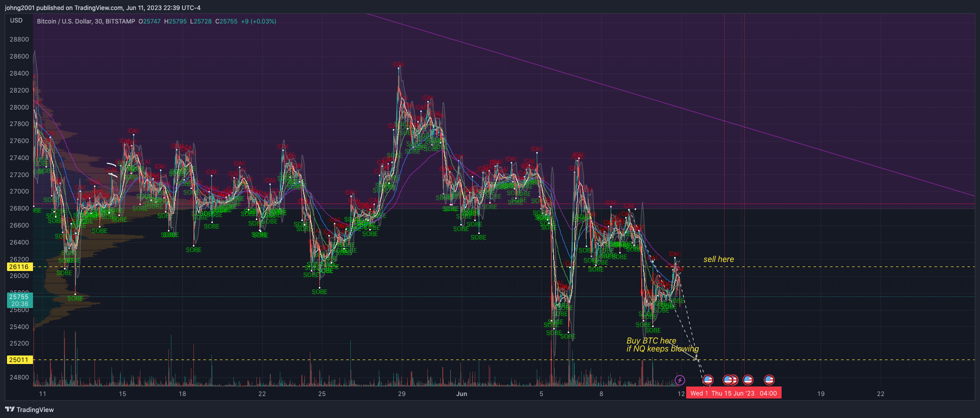Click the 29 date on time axis
The width and height of the screenshot is (980, 418).
click(x=402, y=394)
